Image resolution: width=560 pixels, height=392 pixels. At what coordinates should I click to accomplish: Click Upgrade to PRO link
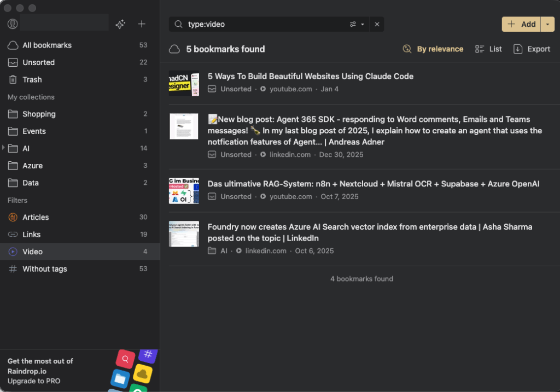point(34,381)
